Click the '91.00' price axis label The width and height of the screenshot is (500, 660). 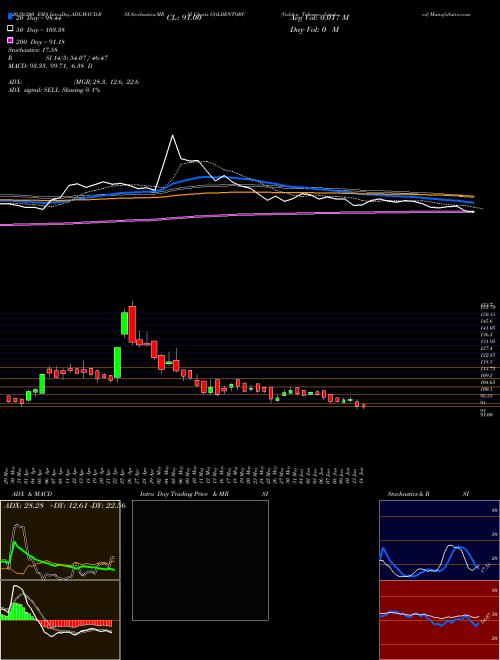point(486,415)
